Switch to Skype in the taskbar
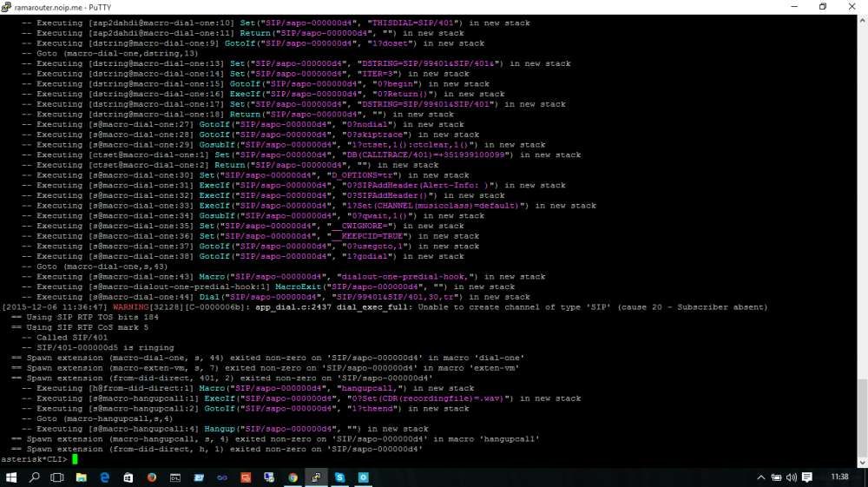Screen dimensions: 868x487 [340, 477]
